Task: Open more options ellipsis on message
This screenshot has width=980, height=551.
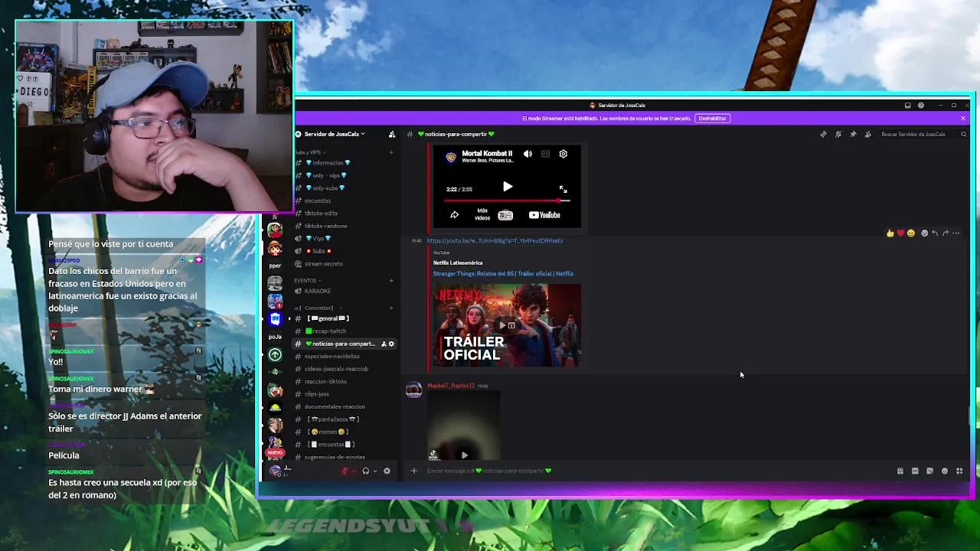Action: 956,233
